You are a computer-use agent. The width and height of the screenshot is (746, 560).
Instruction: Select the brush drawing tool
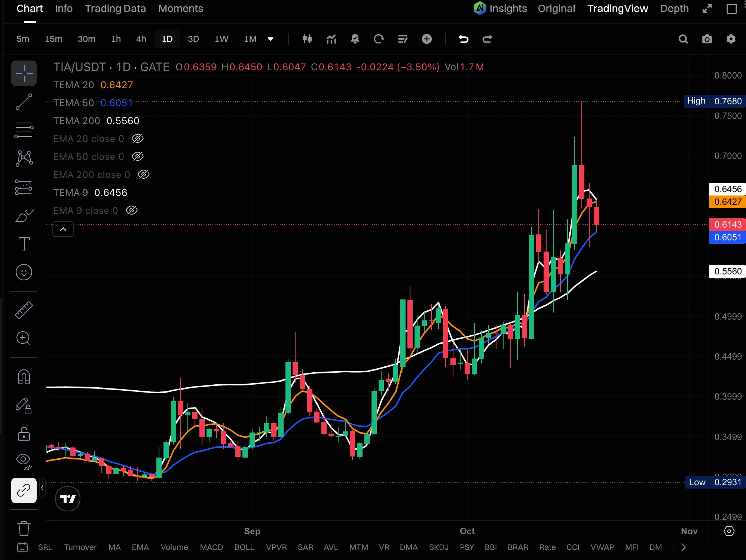pos(24,216)
